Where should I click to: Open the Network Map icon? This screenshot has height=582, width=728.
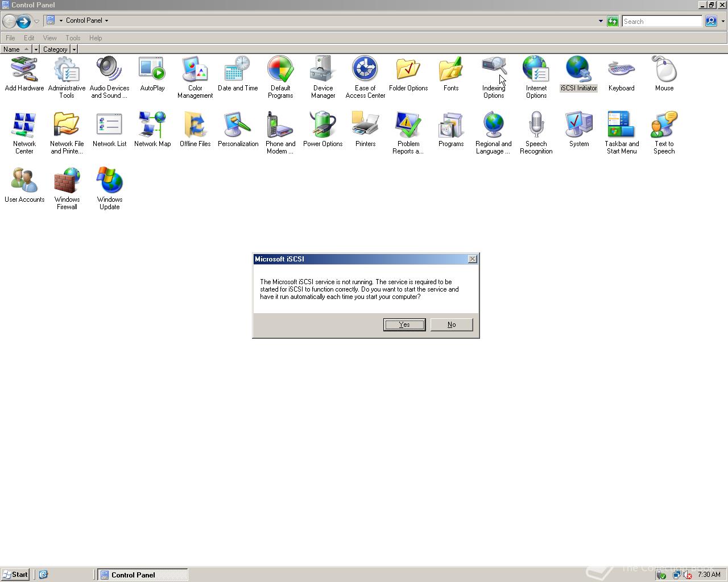[152, 130]
